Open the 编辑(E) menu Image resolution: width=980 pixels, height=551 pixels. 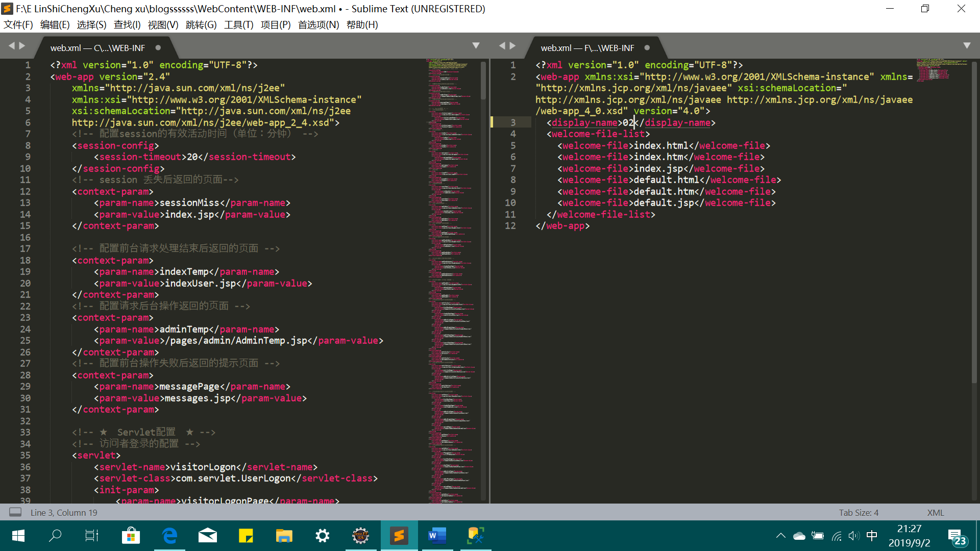[55, 24]
